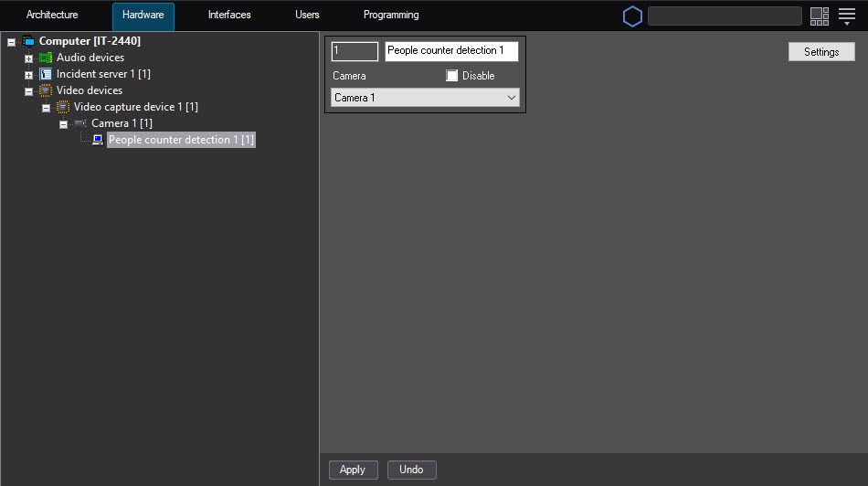Expand the Audio devices node

28,58
